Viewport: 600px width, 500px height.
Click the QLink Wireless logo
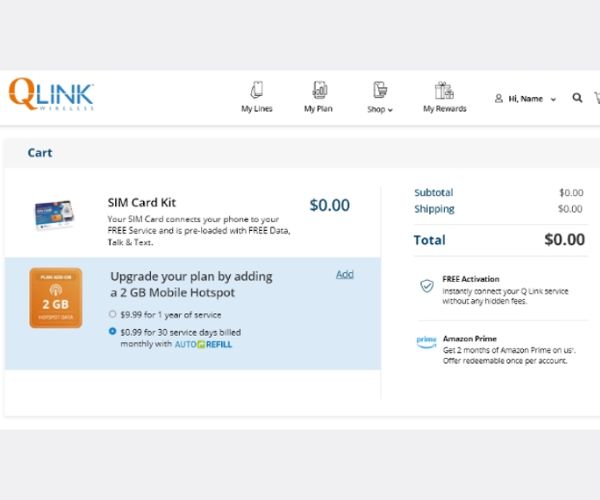(x=50, y=95)
